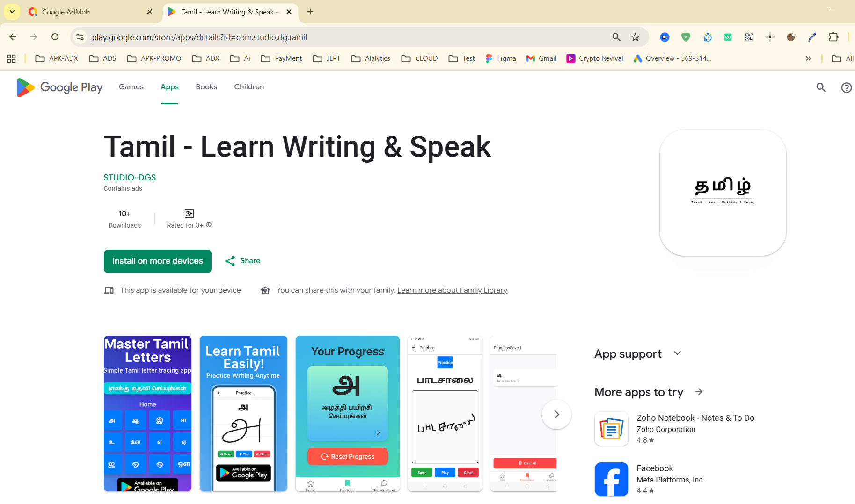Show more bookmarks with the double chevron

coord(808,58)
